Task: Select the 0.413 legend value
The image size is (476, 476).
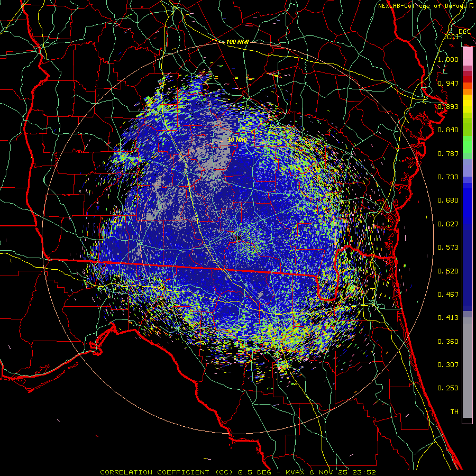Action: point(448,318)
